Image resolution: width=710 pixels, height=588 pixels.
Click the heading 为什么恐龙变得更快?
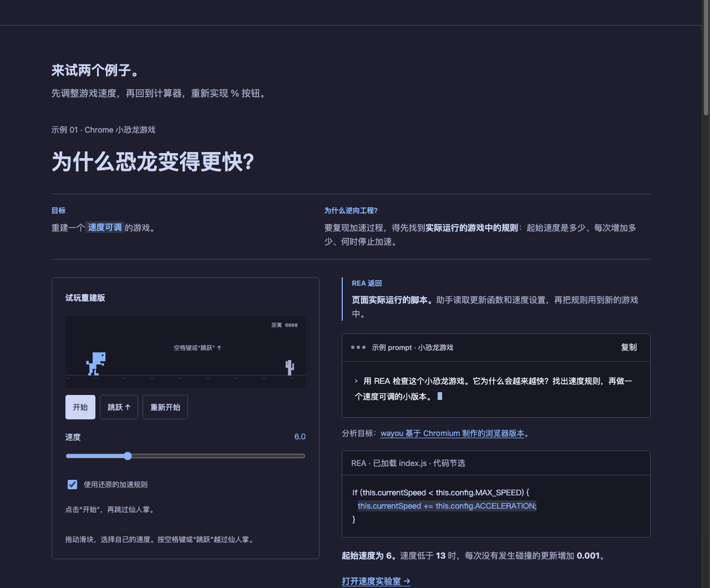[x=153, y=162]
